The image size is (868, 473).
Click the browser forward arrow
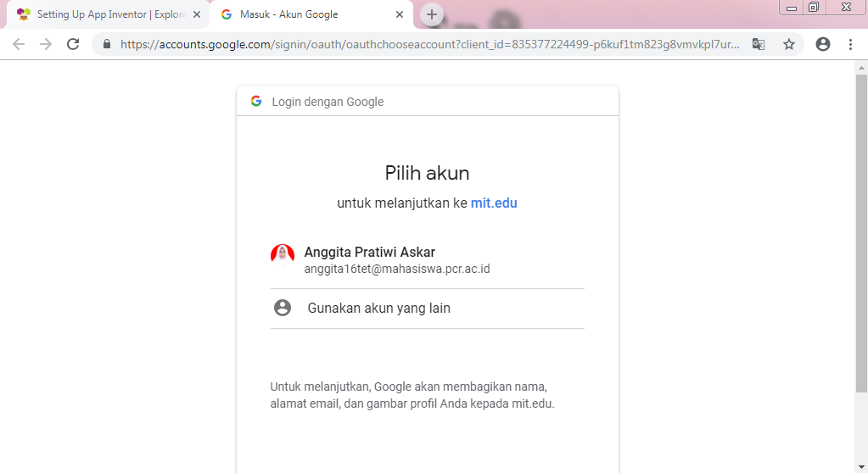(x=46, y=44)
